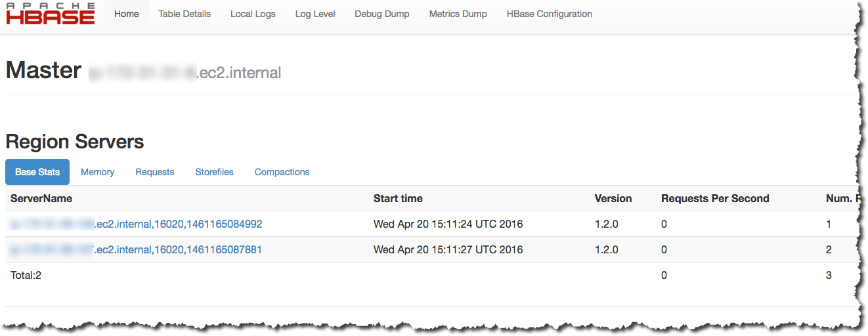Switch to the Requests tab
Screen dimensions: 868x336
155,172
